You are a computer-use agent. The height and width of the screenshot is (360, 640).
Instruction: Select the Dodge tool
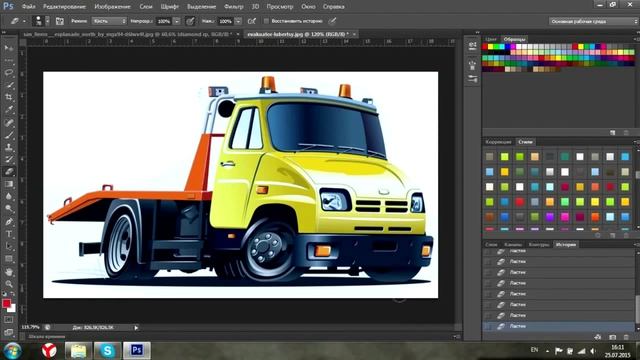pos(9,209)
